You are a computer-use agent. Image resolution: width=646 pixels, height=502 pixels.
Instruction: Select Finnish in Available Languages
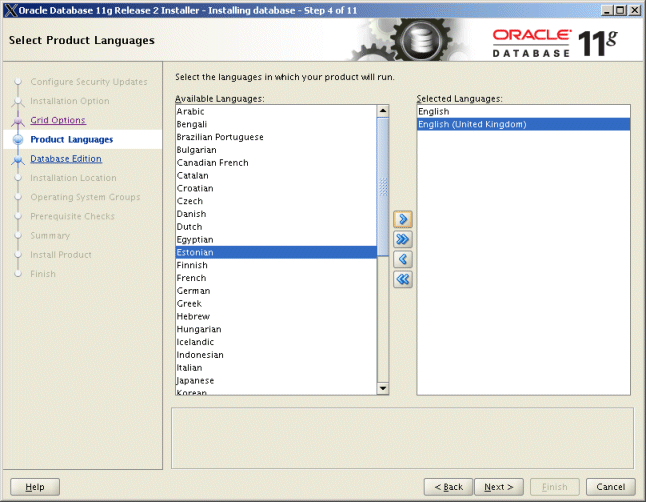click(x=276, y=265)
